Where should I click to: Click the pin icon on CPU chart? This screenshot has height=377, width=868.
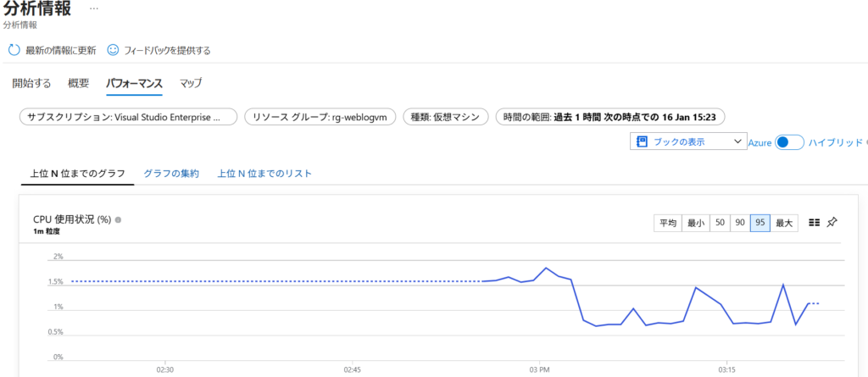(x=832, y=222)
